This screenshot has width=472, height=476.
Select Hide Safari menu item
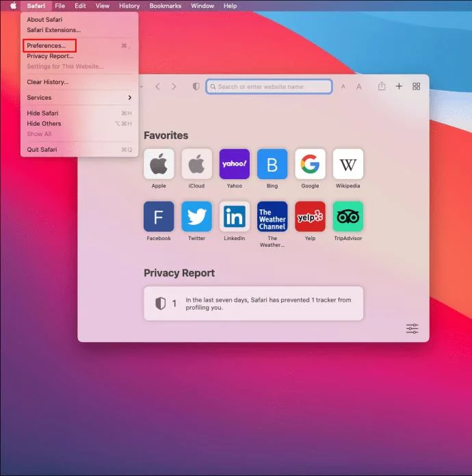pos(79,113)
